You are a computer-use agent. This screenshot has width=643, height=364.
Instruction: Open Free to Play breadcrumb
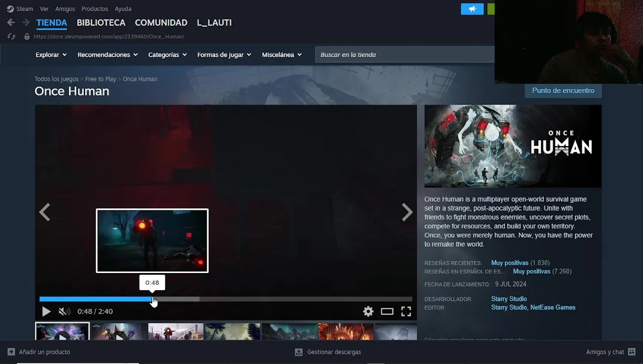pos(101,79)
